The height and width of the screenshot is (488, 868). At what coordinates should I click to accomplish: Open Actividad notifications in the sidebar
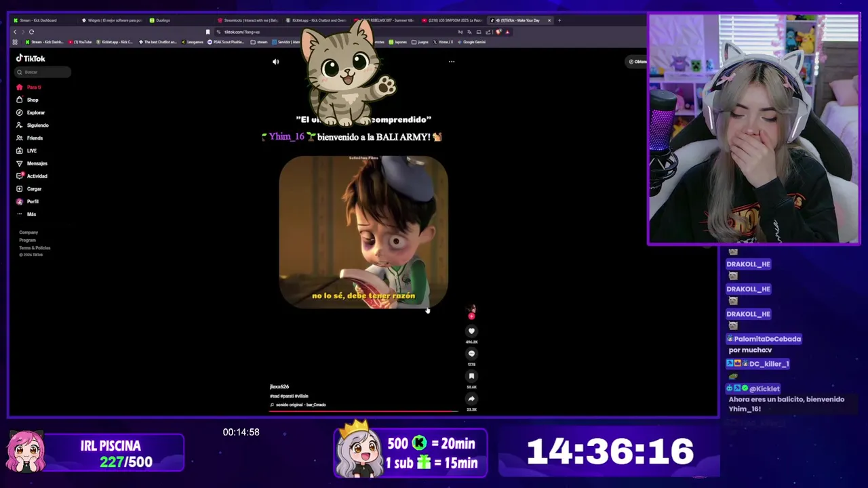[32, 176]
